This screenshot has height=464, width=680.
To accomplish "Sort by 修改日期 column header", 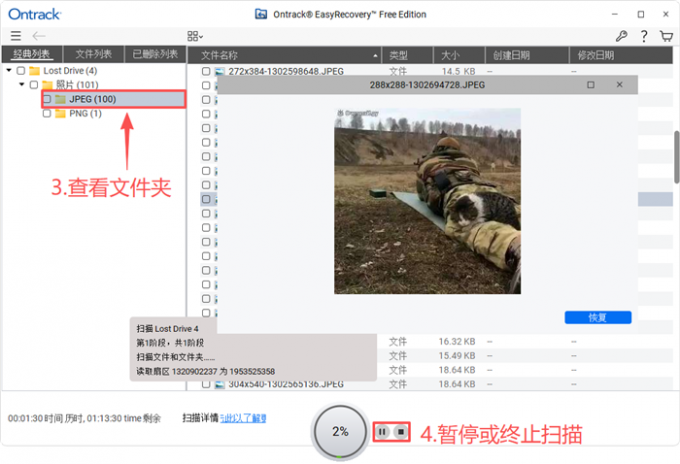I will coord(620,55).
